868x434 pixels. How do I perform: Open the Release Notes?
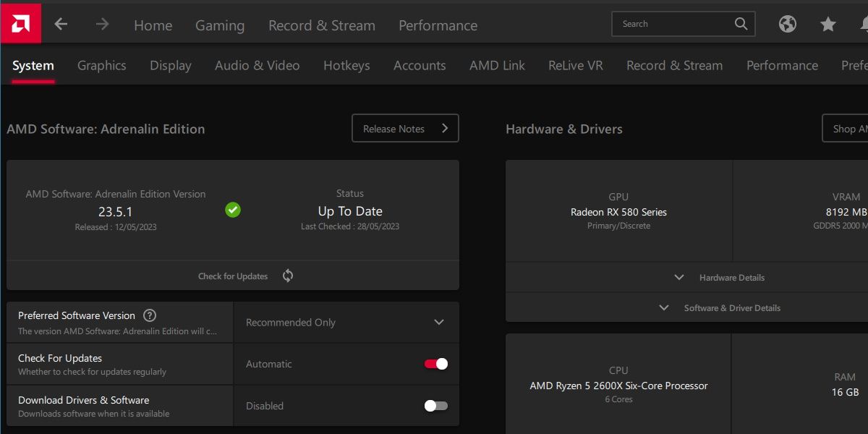click(x=405, y=128)
